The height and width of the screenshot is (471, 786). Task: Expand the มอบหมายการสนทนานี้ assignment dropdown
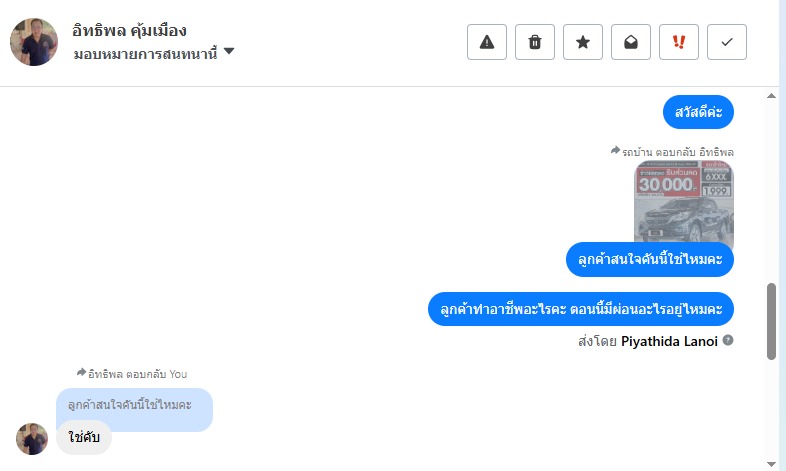coord(229,51)
